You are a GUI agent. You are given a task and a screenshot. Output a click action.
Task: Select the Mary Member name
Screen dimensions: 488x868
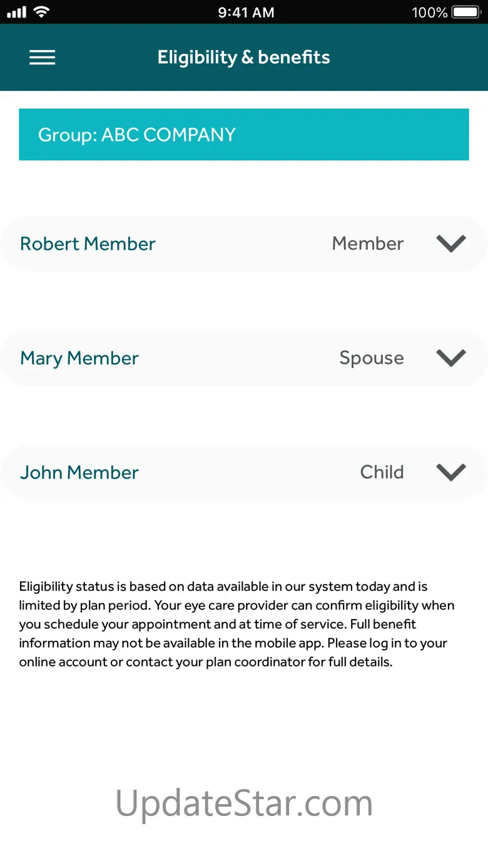pos(79,358)
